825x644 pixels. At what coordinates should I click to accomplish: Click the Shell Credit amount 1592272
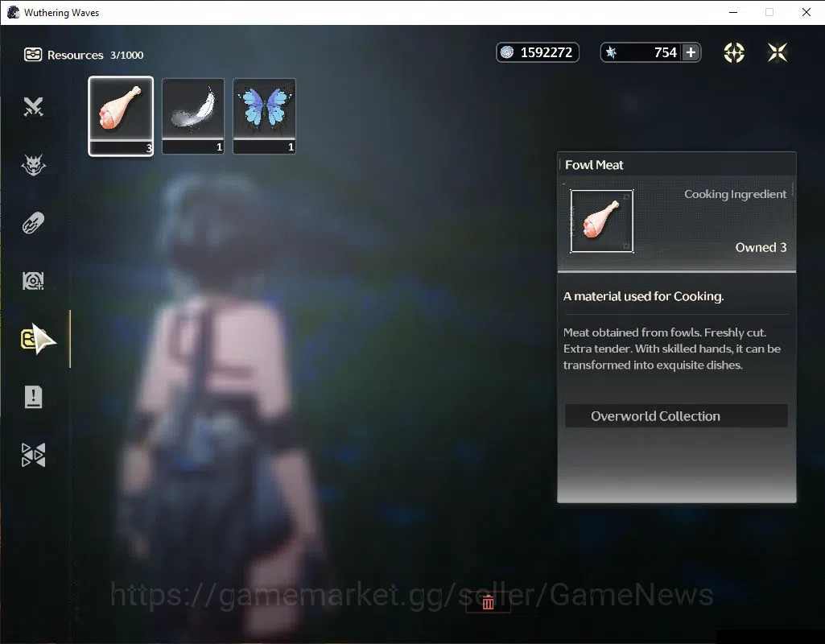tap(547, 52)
